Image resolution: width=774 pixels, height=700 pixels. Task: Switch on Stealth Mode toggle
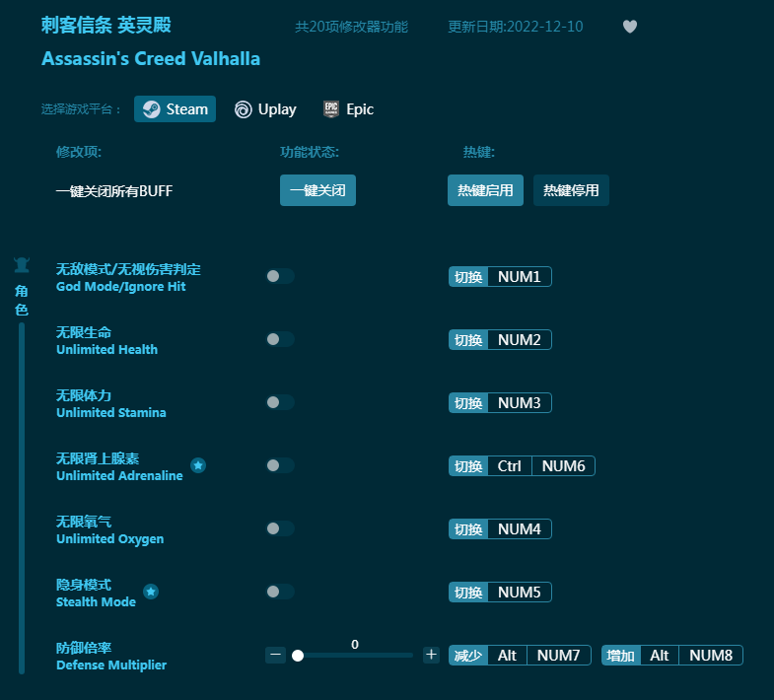click(x=280, y=592)
